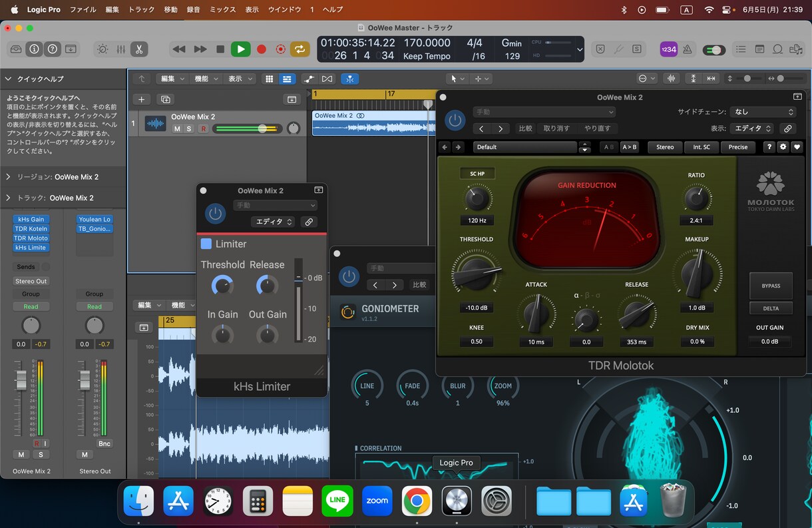Viewport: 812px width, 528px height.
Task: Click the Rewind transport button
Action: coord(178,49)
